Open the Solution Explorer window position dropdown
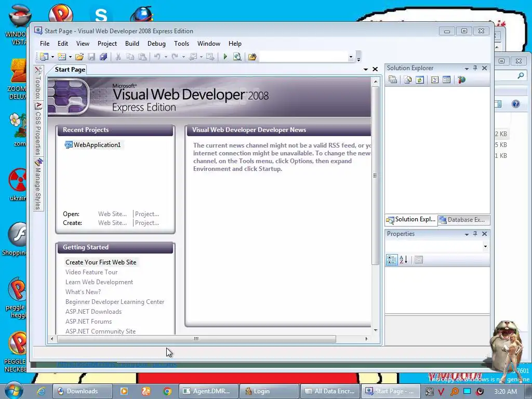The width and height of the screenshot is (532, 399). 467,69
